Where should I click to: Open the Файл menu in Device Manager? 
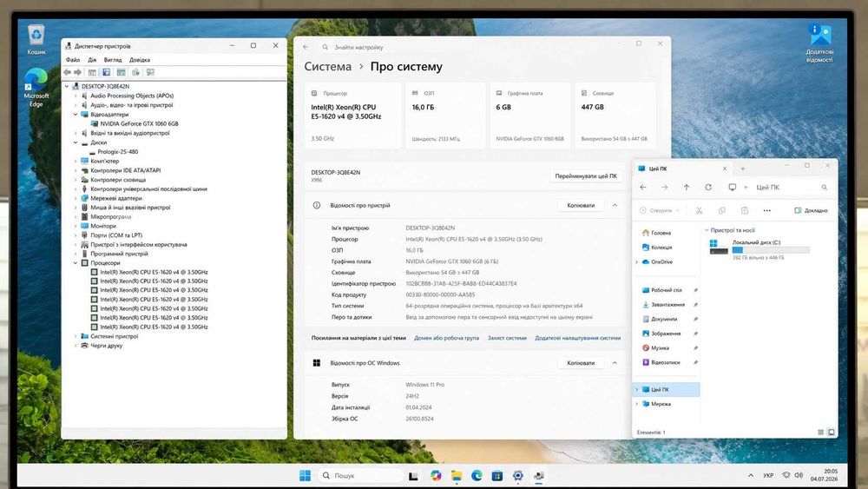coord(73,60)
